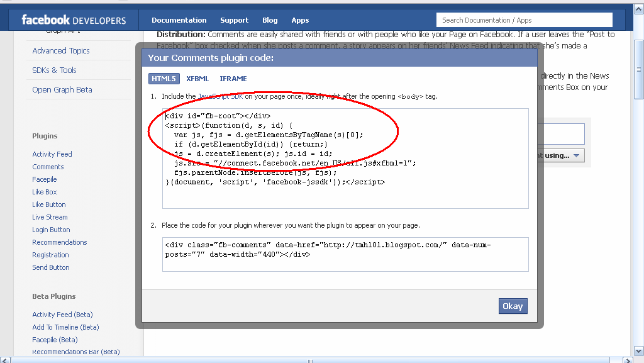Dismiss dialog with Okay button
This screenshot has height=363, width=644.
pos(513,306)
